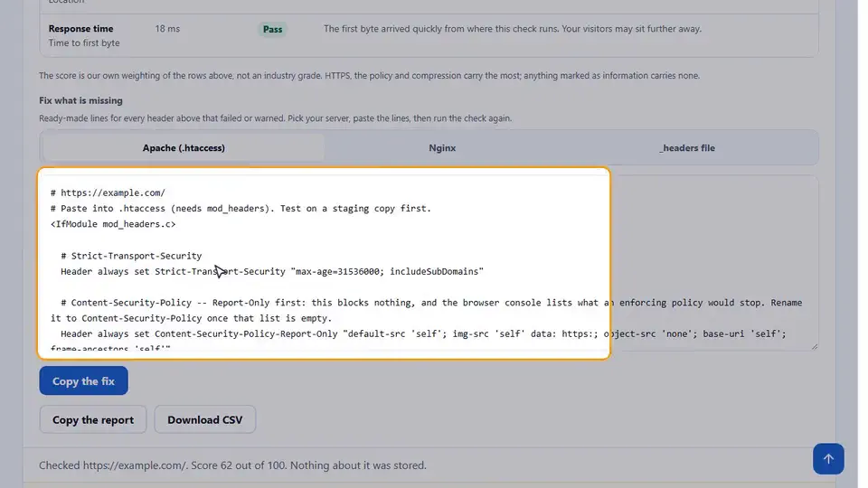Click the 'The score is our own weighting' note
The image size is (868, 488).
click(369, 76)
